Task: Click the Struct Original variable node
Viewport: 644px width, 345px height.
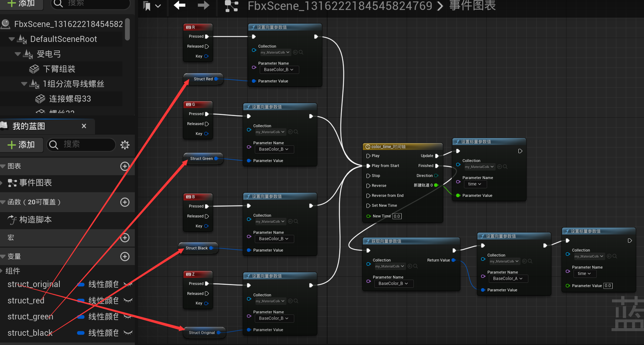Action: pyautogui.click(x=204, y=333)
